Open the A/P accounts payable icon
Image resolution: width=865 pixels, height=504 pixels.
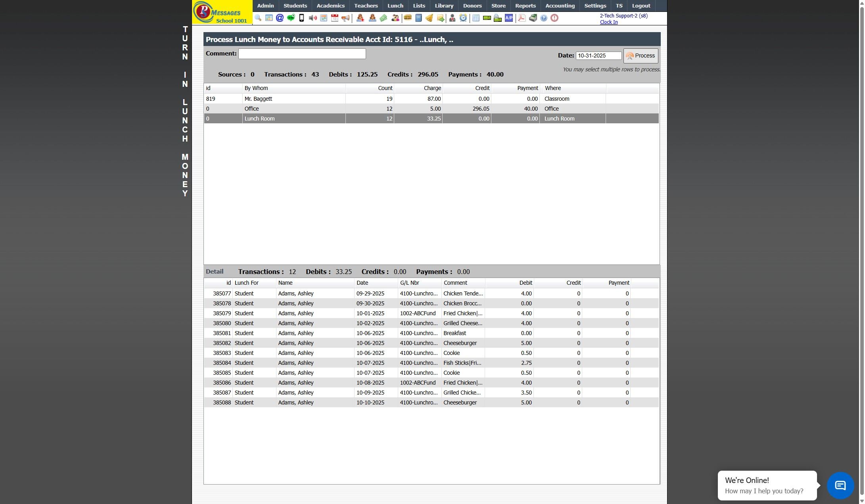point(509,18)
